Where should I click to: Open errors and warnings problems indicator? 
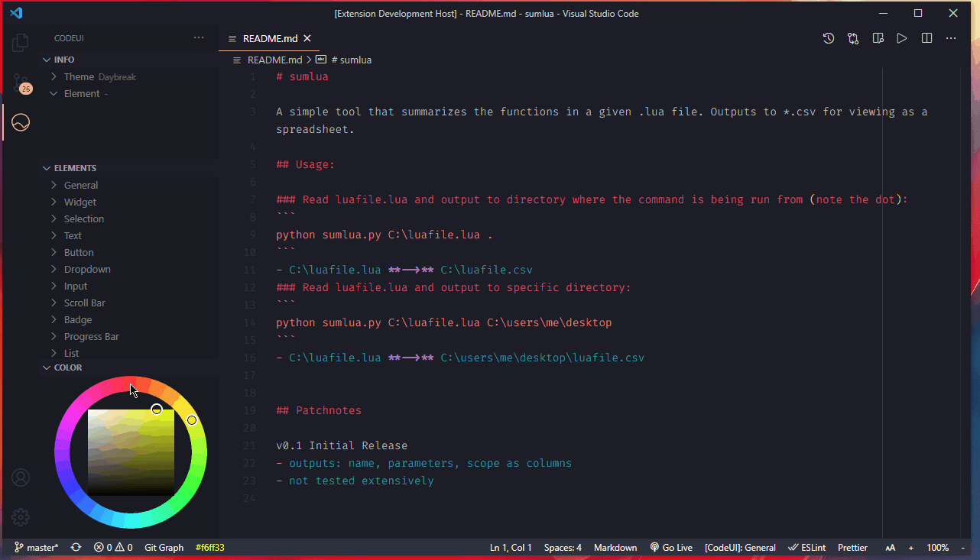tap(113, 548)
